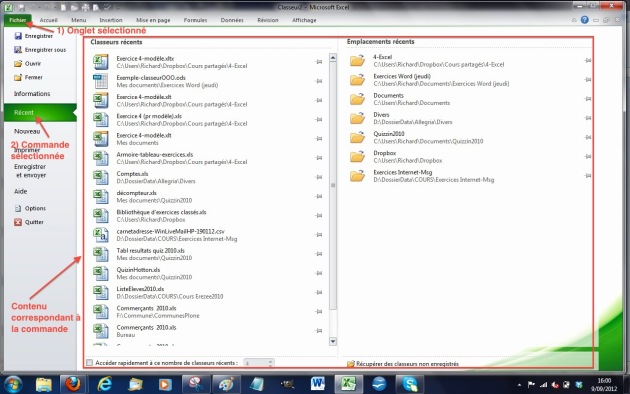Click the scroll up arrow of recent list
This screenshot has height=394, width=630.
tap(333, 58)
